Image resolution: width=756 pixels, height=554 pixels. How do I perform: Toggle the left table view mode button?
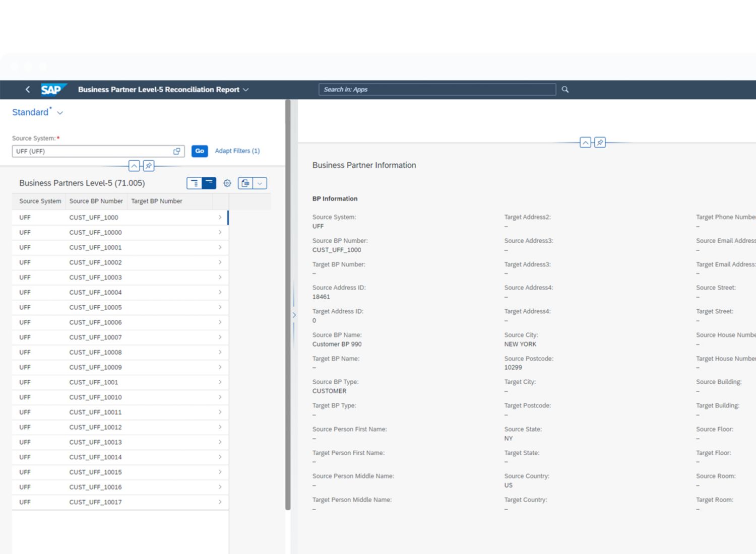pos(194,183)
